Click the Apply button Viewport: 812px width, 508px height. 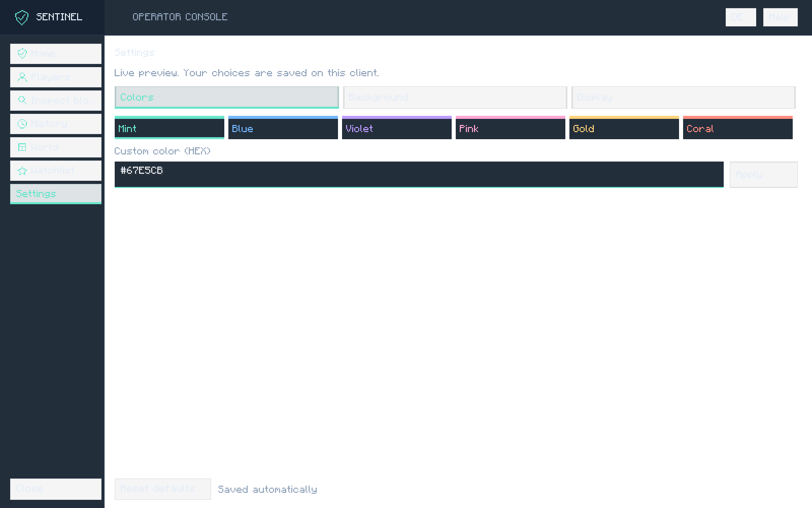pos(764,174)
